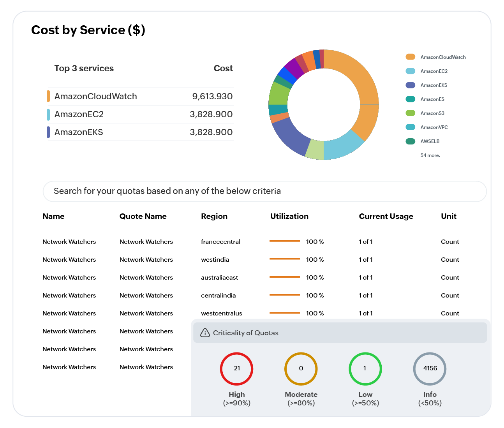
Task: Click the Quote Name column header
Action: click(x=143, y=216)
